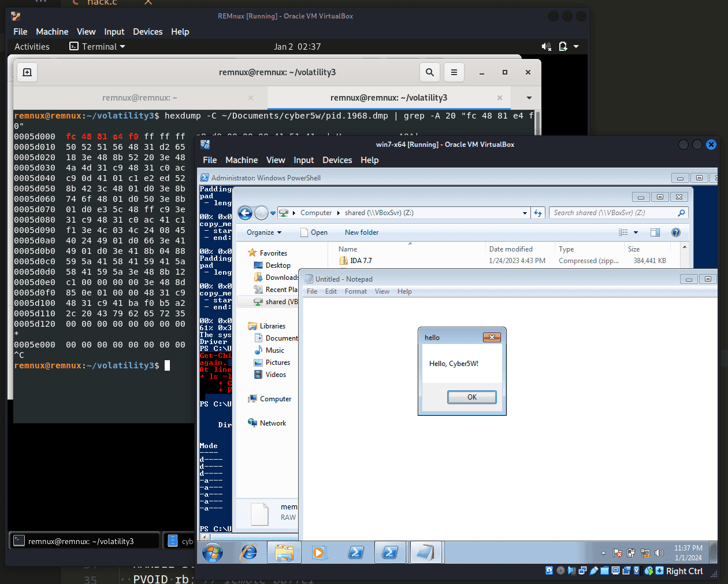728x584 pixels.
Task: Open Notepad Format menu
Action: [x=356, y=291]
